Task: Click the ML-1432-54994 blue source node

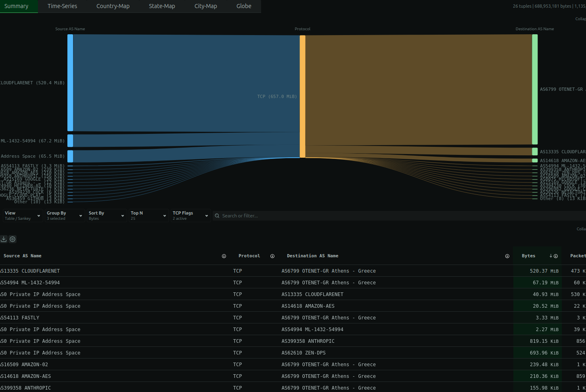Action: click(70, 141)
